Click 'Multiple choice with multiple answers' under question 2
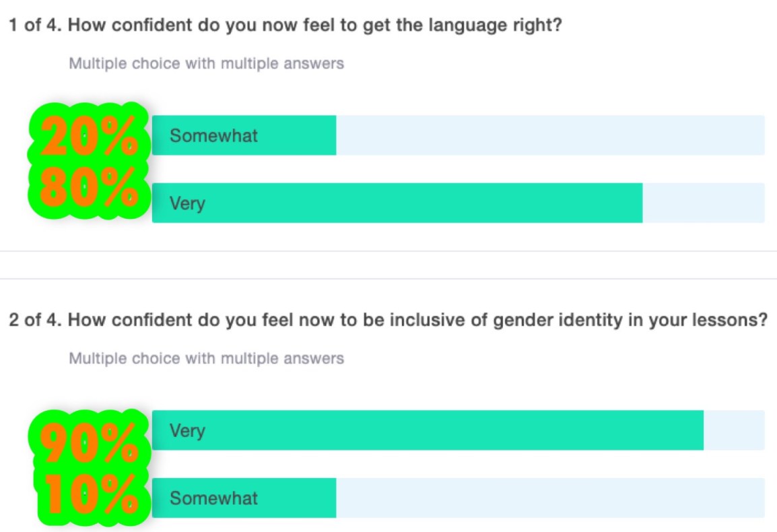The height and width of the screenshot is (532, 777). [x=206, y=358]
